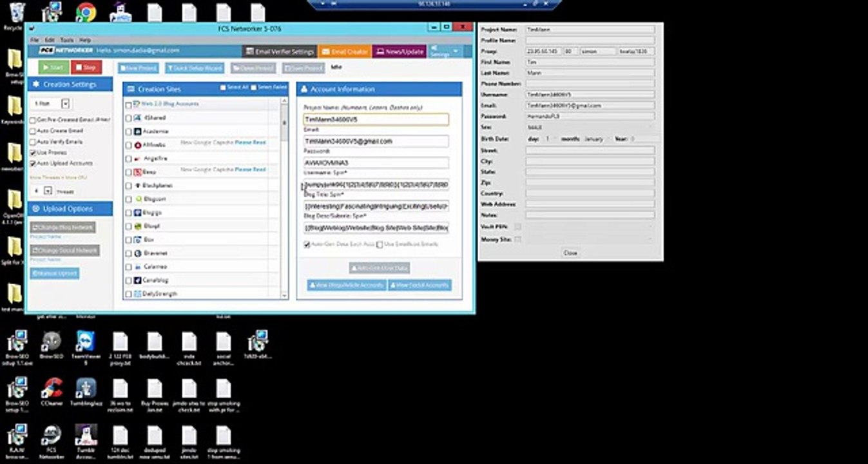
Task: Select the 'Tumblr Accounts' desktop icon
Action: click(x=86, y=441)
